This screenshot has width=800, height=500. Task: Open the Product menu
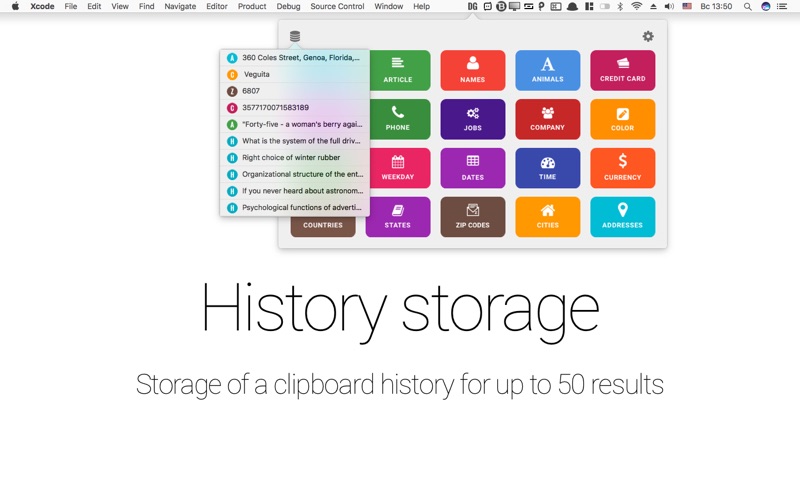(252, 7)
